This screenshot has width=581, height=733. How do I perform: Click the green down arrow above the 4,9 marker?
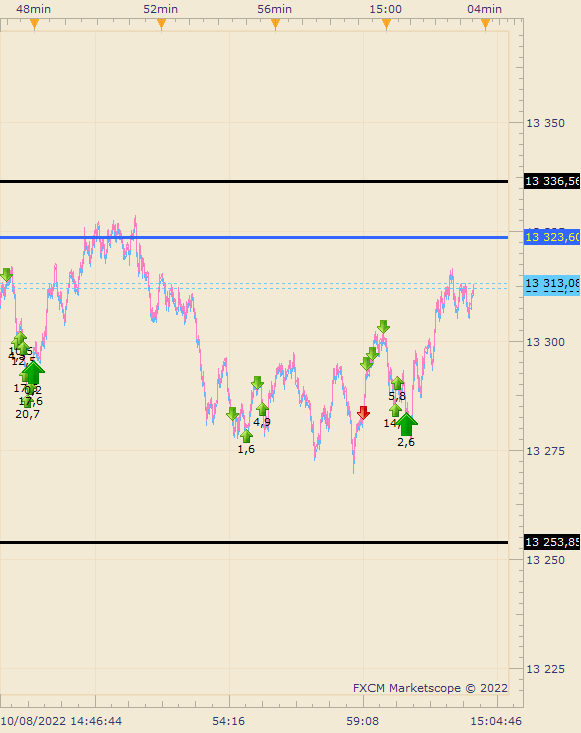coord(257,383)
